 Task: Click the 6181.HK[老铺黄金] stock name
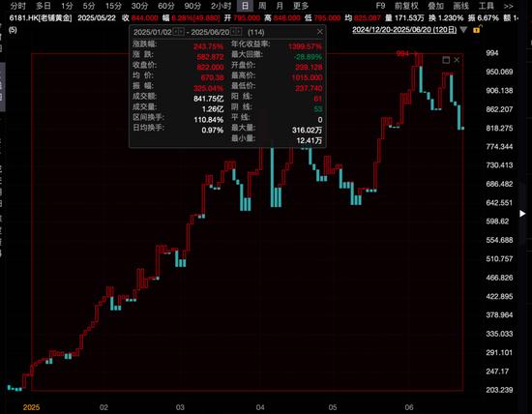(x=41, y=18)
